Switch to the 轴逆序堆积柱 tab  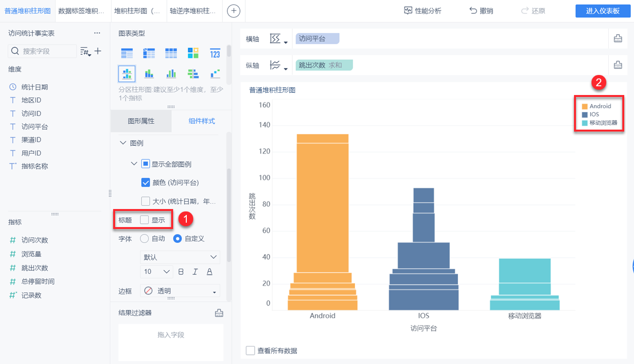194,11
